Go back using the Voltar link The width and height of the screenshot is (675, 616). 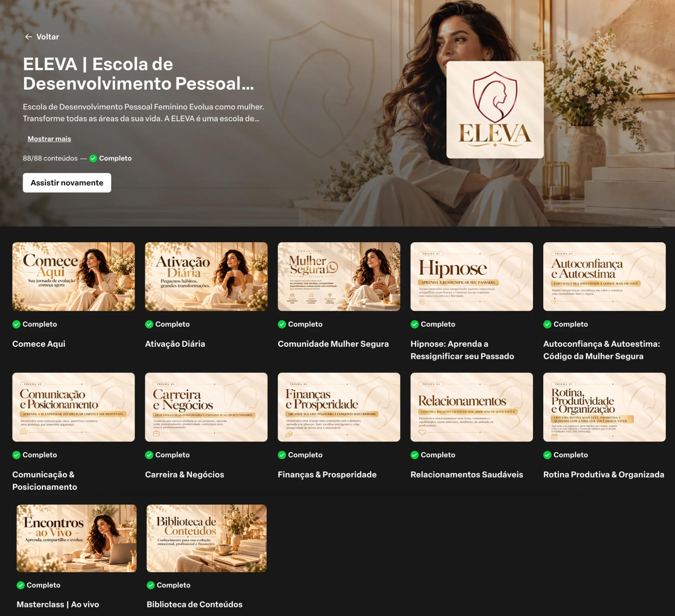(42, 37)
